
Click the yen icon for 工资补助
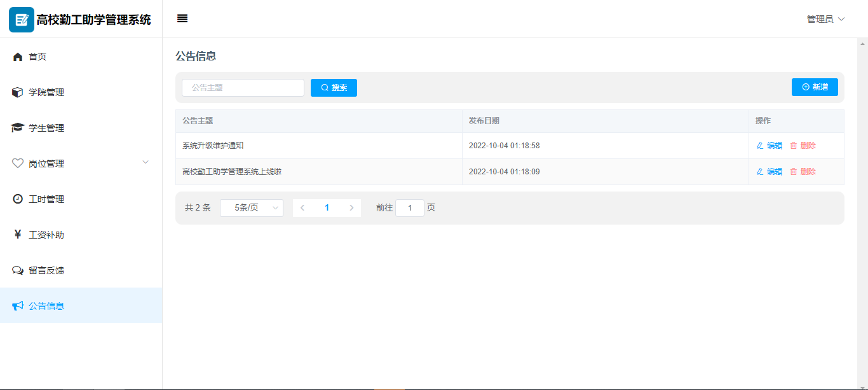18,235
